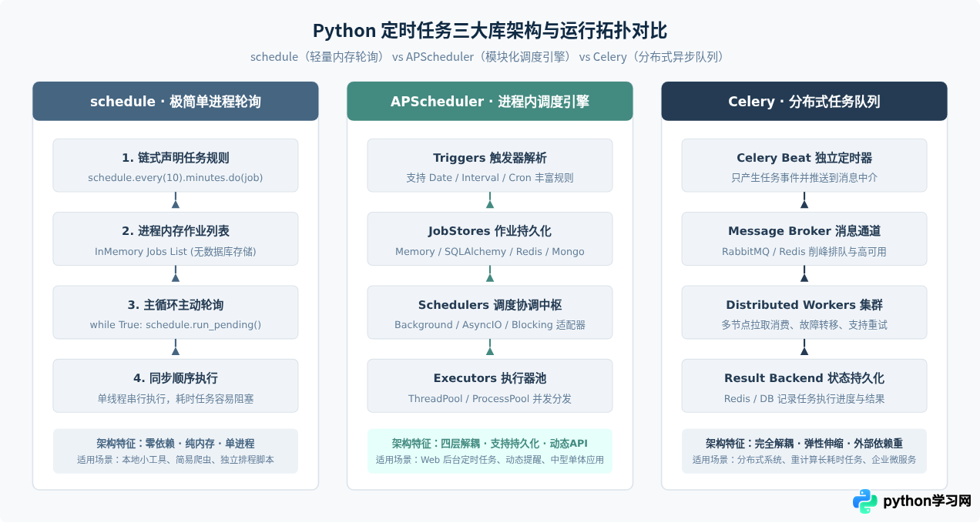Click "适用场景:分布式系统、重计算长耗时任务、企业微服务"
Screen dimensions: 980x523
(x=804, y=460)
